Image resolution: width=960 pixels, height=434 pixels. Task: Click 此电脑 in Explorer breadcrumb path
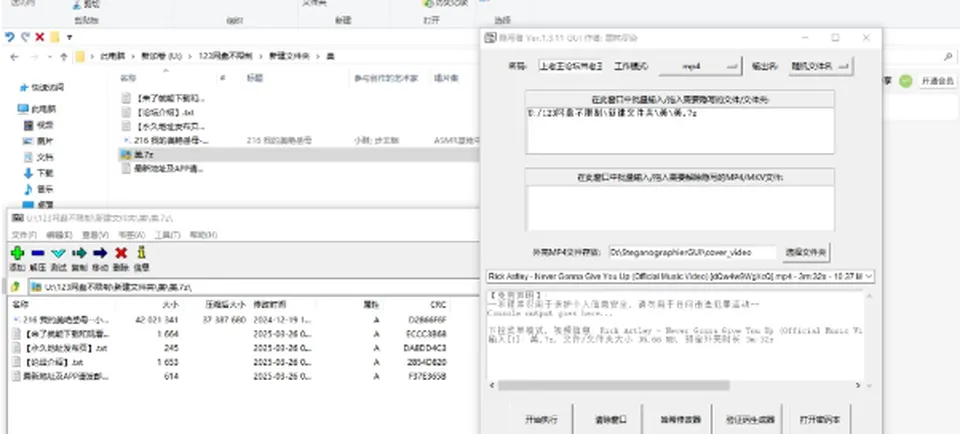point(112,56)
